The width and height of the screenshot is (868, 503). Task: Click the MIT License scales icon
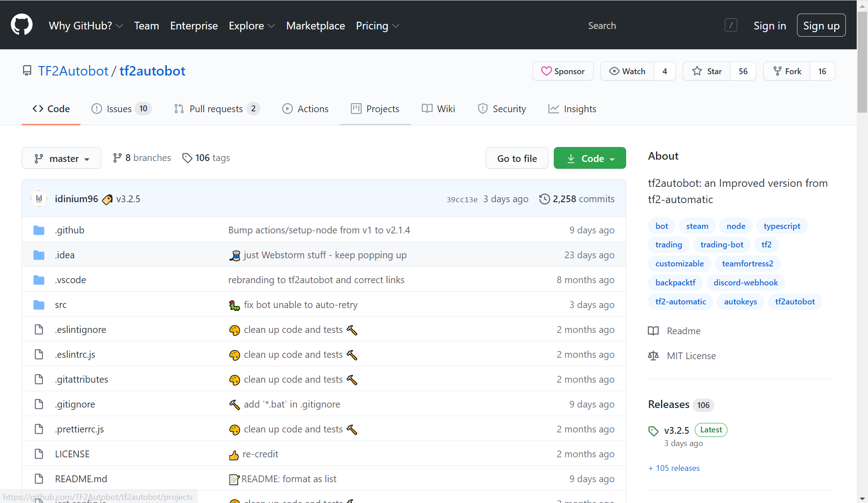(x=653, y=356)
